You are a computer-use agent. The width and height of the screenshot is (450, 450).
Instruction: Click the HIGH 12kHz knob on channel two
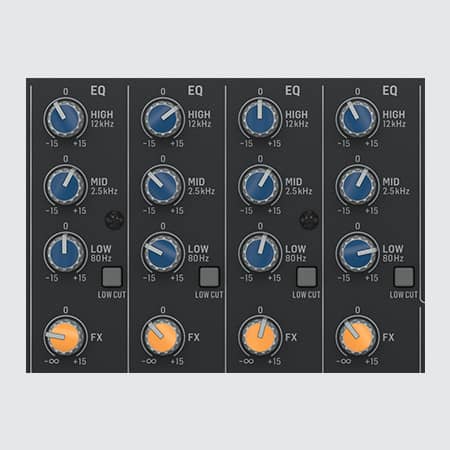163,118
